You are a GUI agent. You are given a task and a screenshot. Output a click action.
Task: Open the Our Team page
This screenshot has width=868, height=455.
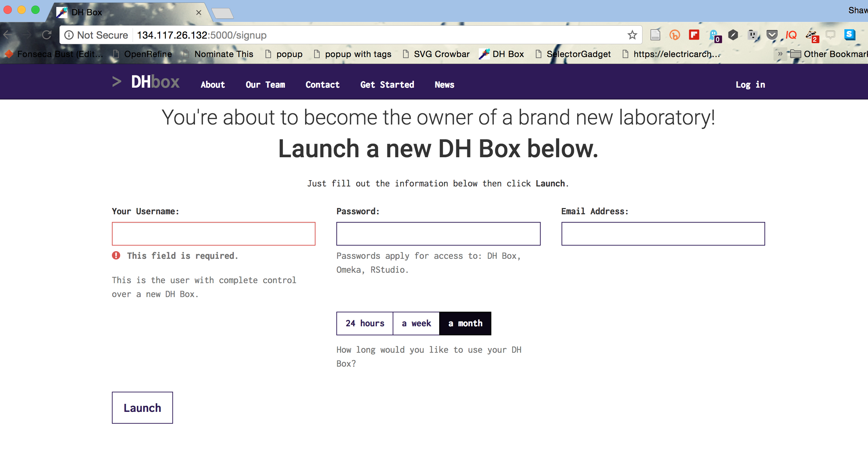(x=265, y=85)
